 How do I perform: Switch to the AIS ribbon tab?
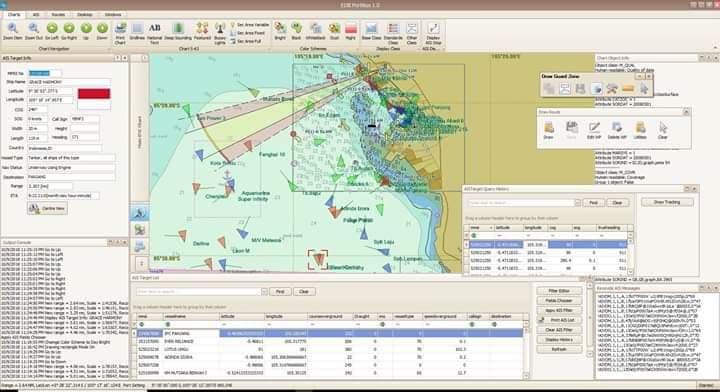click(x=36, y=15)
